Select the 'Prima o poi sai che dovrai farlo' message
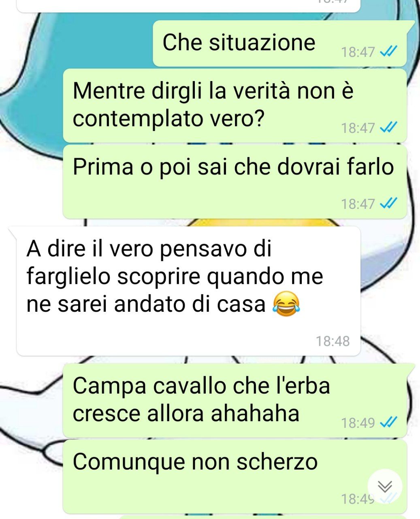Image resolution: width=420 pixels, height=519 pixels. pyautogui.click(x=235, y=181)
